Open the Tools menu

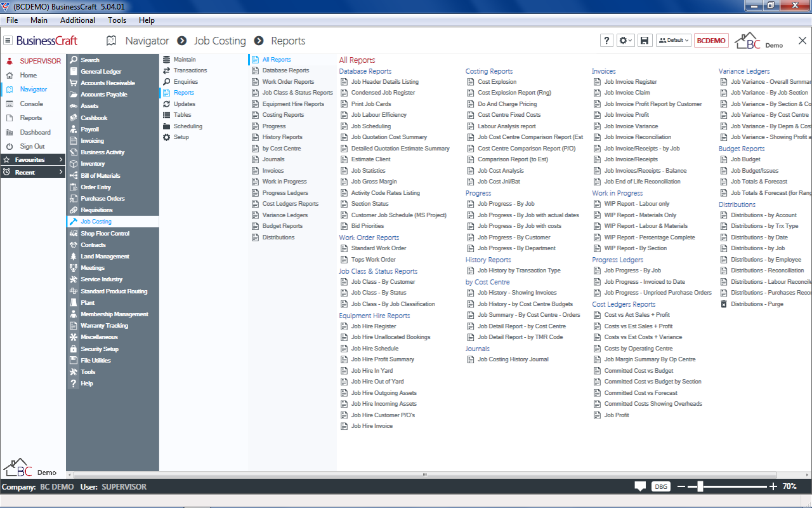(117, 20)
